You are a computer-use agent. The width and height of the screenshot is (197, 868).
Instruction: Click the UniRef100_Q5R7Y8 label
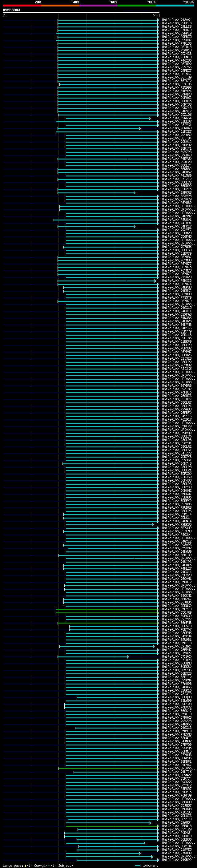(177, 457)
